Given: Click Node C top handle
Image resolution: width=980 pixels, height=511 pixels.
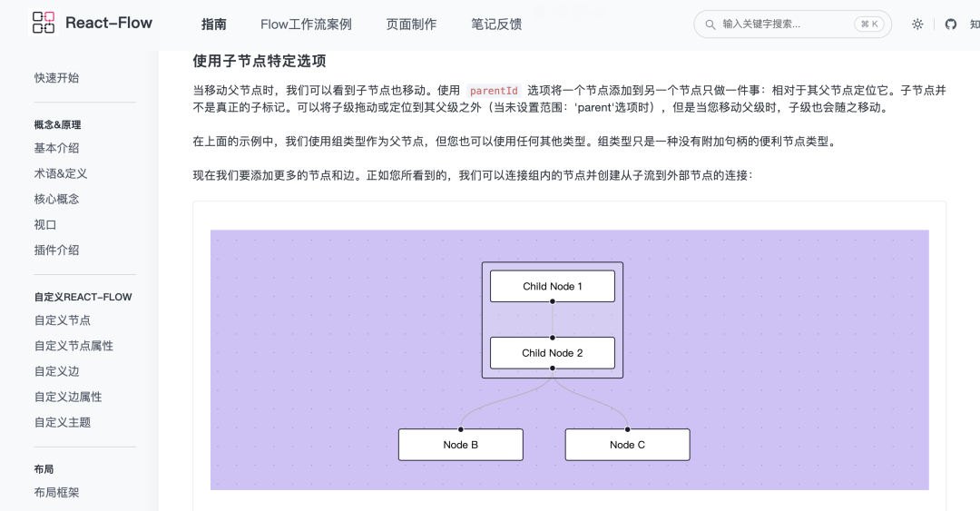Looking at the screenshot, I should tap(628, 429).
